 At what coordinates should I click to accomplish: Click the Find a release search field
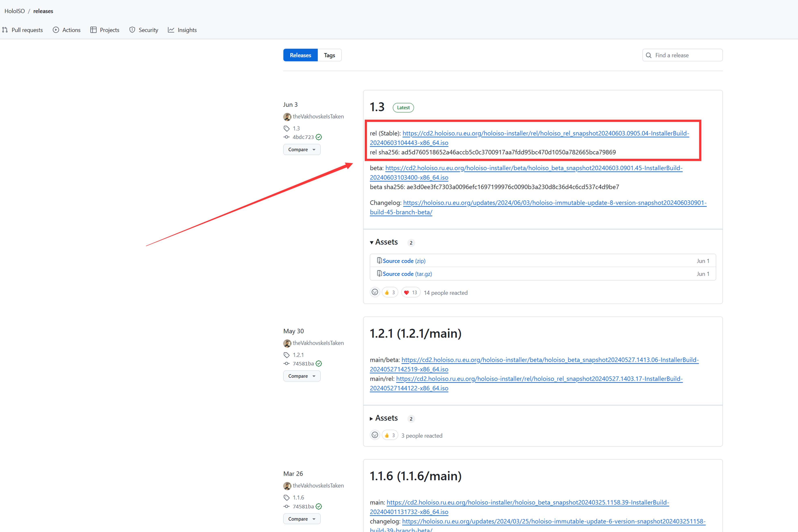(682, 55)
